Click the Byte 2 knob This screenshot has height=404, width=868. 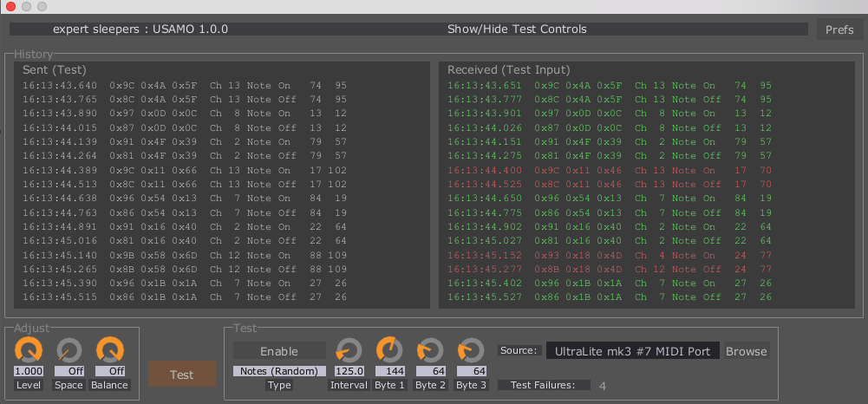429,350
